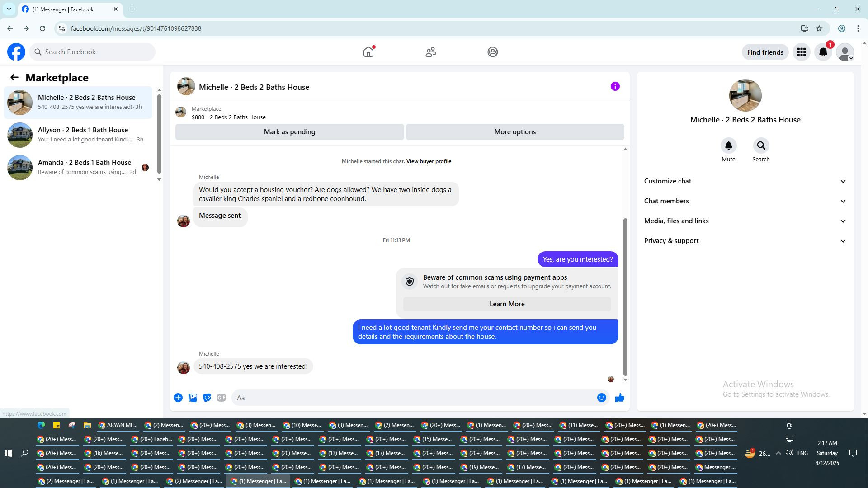Open the Windows taskbar search
Screen dimensions: 868x488
[x=25, y=453]
